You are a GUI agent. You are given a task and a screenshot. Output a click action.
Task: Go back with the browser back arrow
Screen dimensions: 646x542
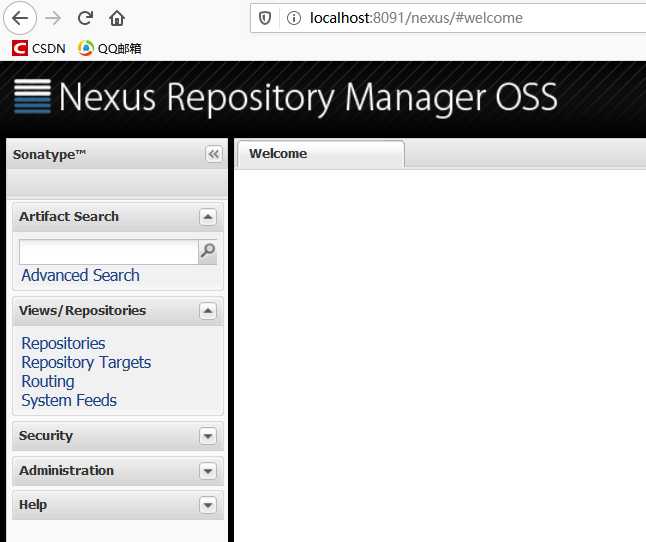[20, 18]
